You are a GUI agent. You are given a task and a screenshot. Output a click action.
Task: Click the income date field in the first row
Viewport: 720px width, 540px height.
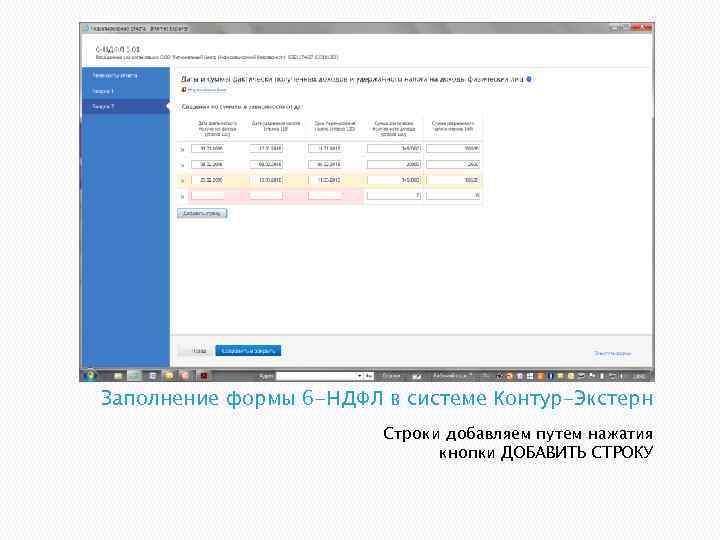point(208,148)
